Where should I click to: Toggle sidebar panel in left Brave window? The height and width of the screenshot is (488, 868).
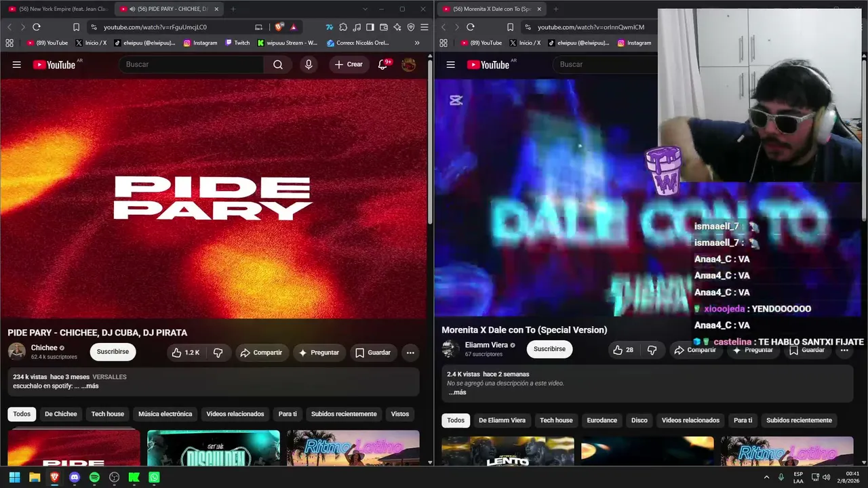[x=370, y=27]
